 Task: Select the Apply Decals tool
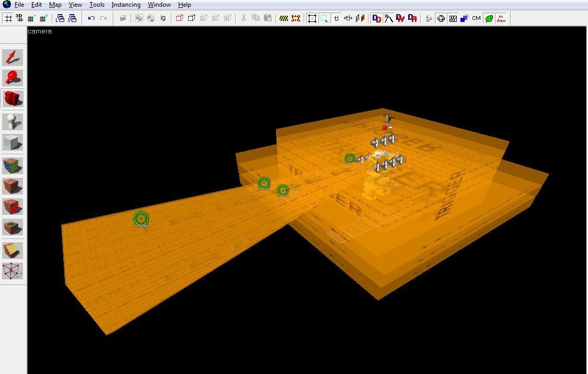(x=13, y=207)
